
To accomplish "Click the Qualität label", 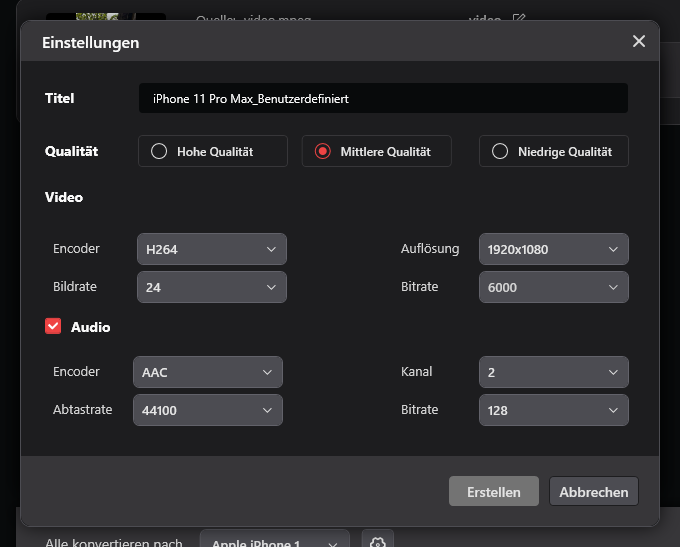I will 72,151.
